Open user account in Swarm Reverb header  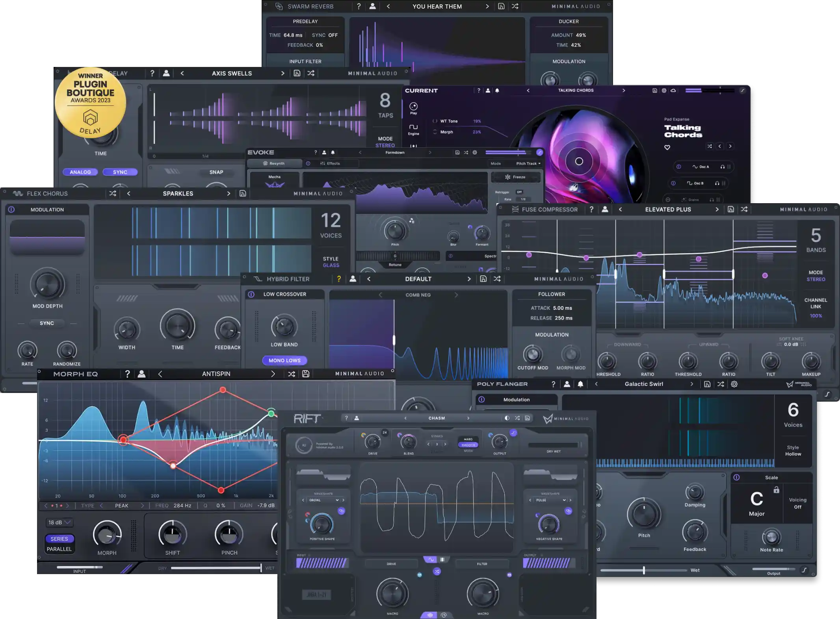(x=372, y=6)
